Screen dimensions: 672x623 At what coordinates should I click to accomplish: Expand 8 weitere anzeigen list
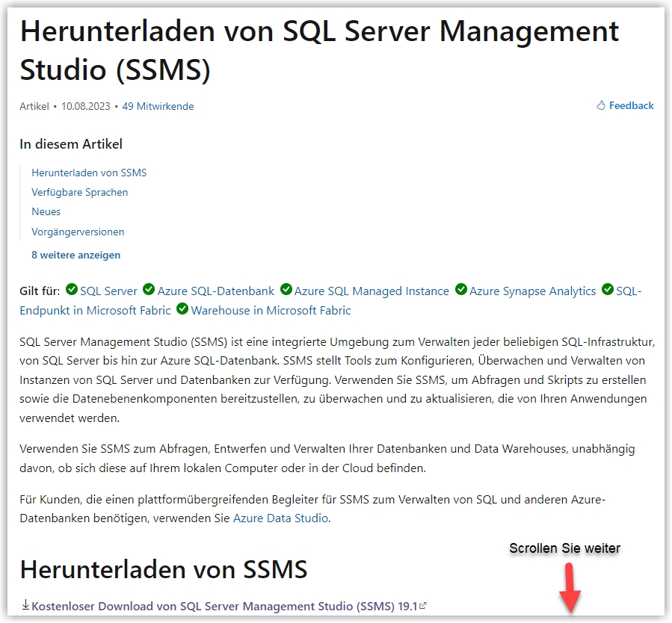(75, 255)
